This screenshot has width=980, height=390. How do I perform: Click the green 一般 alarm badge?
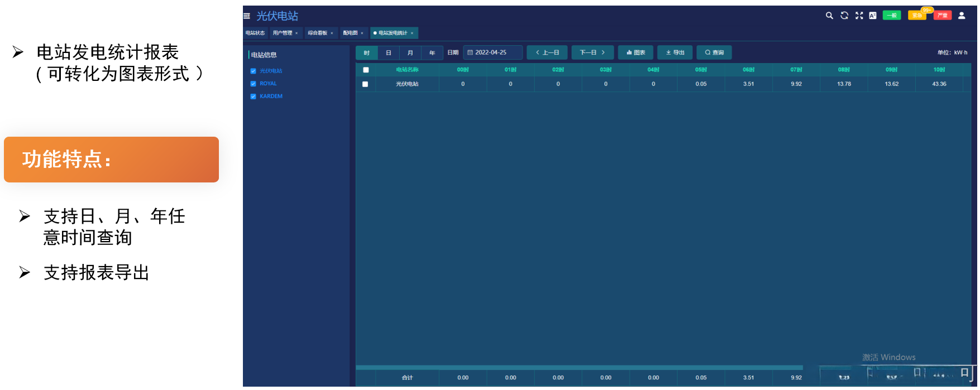(x=892, y=16)
